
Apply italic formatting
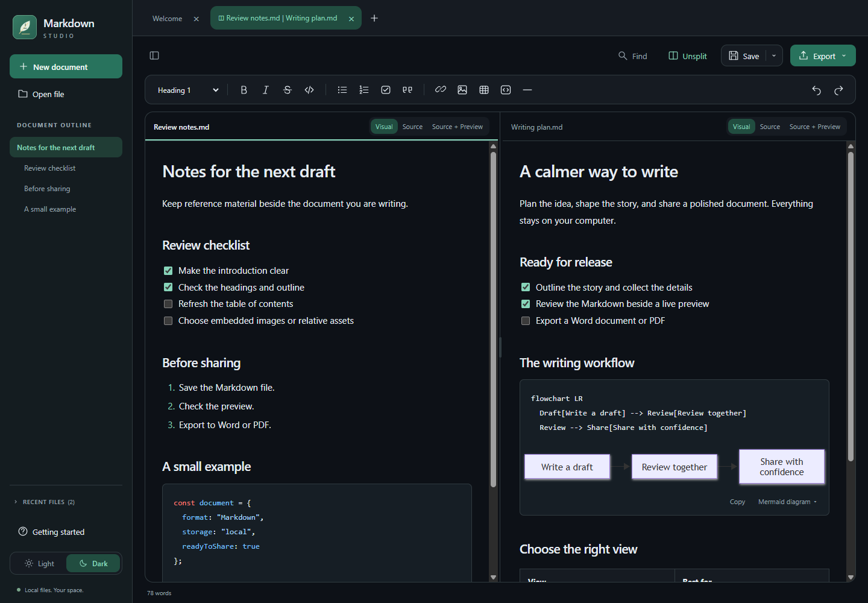point(265,90)
